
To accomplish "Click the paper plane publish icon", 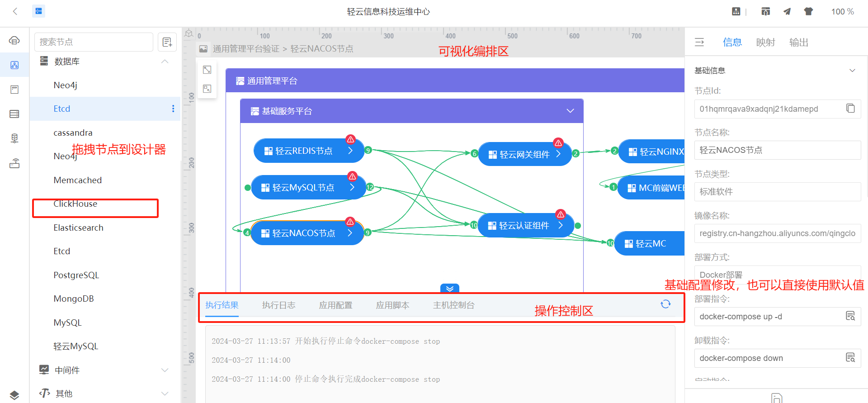I will 787,11.
